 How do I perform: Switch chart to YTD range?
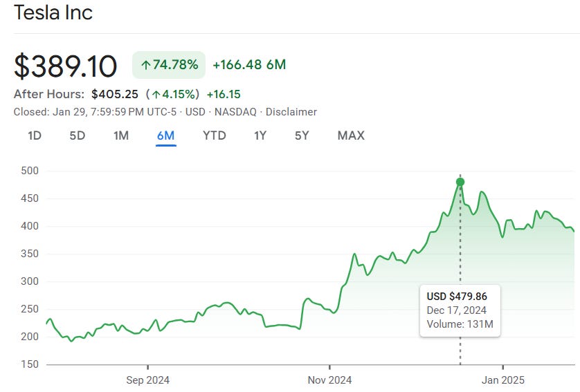point(214,136)
